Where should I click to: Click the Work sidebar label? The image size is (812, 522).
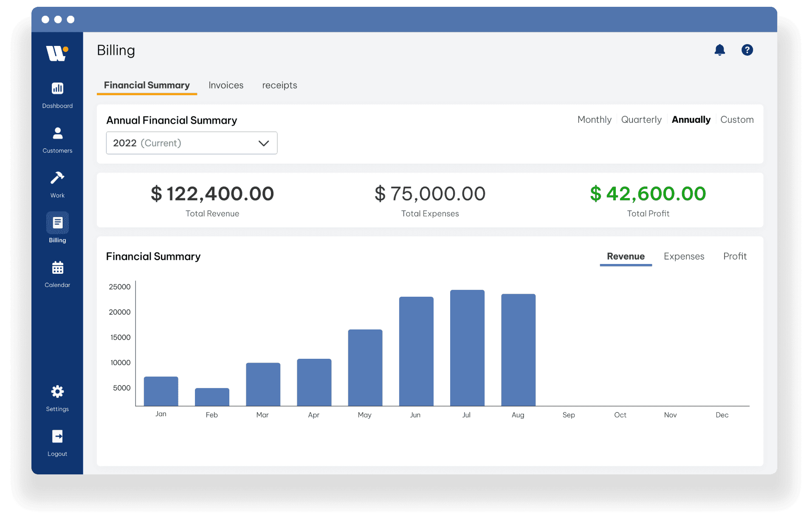click(57, 196)
